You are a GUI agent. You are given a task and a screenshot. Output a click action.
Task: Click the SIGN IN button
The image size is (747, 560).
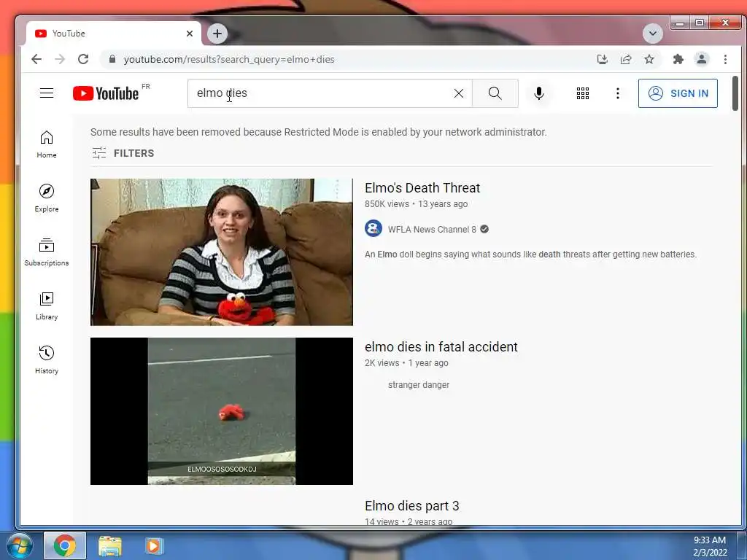click(x=678, y=93)
